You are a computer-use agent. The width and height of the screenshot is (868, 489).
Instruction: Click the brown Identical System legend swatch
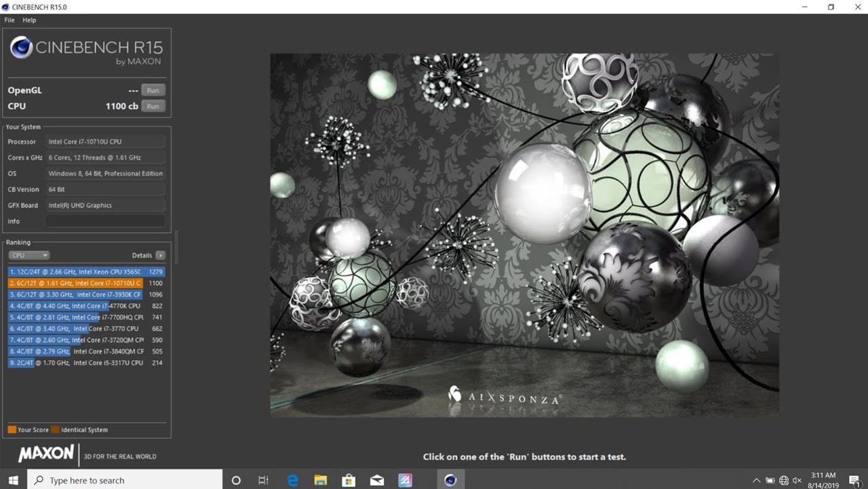point(55,429)
